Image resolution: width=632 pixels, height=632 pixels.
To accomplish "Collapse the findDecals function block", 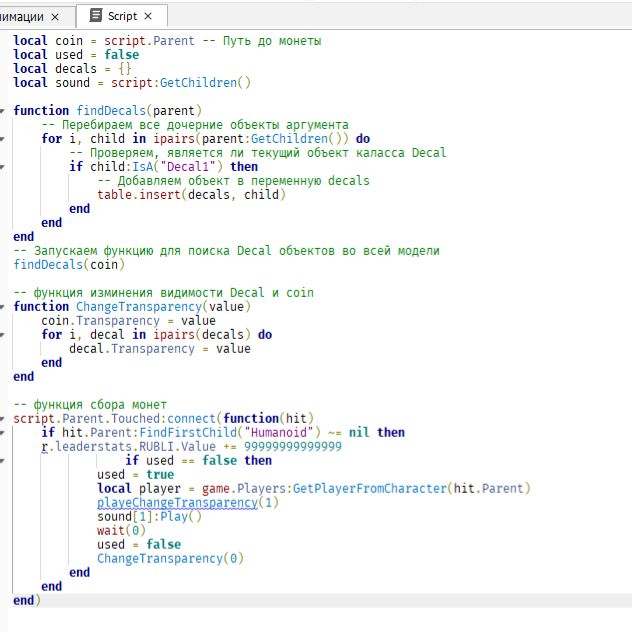I will pyautogui.click(x=4, y=110).
